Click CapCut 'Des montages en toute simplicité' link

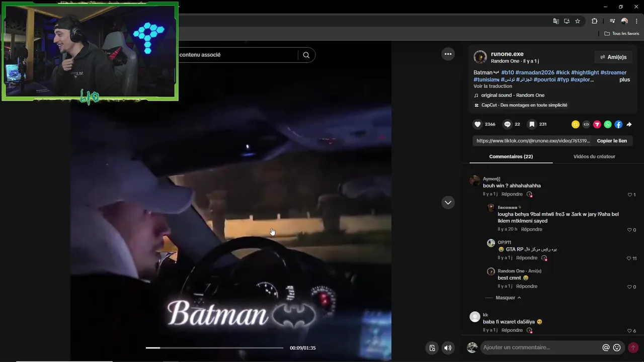tap(524, 105)
